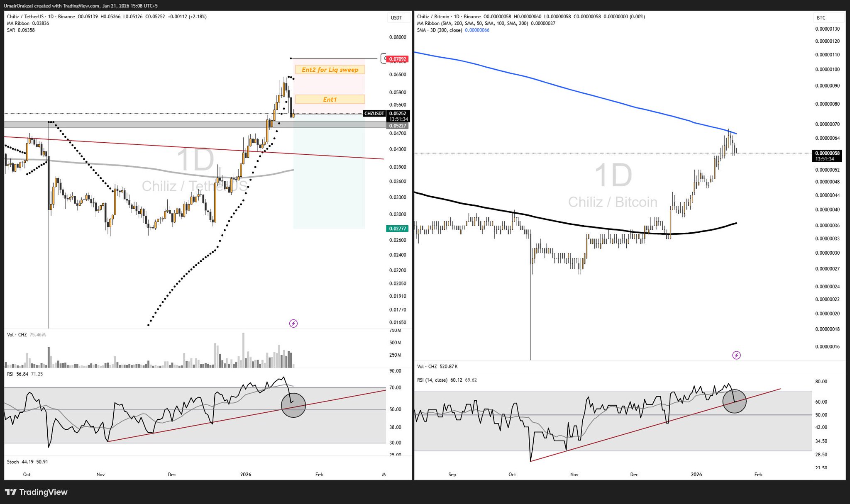Click the Ent2 for Liq sweep label

tap(330, 70)
